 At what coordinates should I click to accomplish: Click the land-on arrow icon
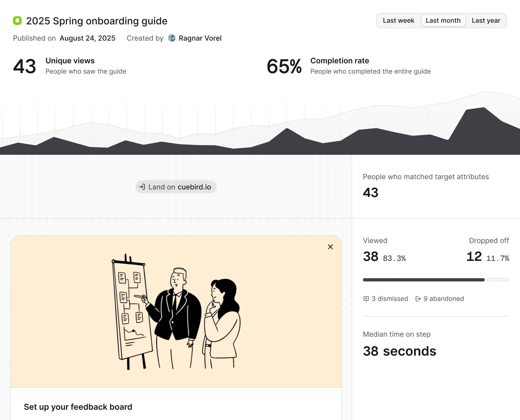(x=142, y=187)
